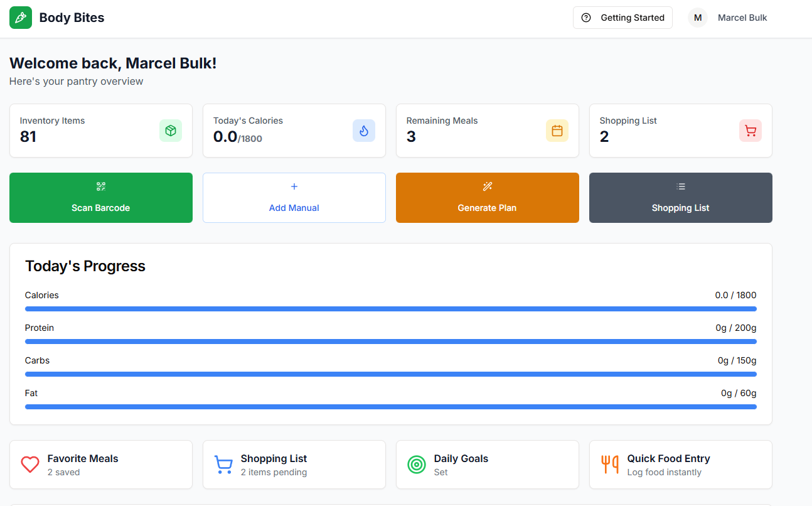
Task: Click the Fat progress bar
Action: (391, 407)
